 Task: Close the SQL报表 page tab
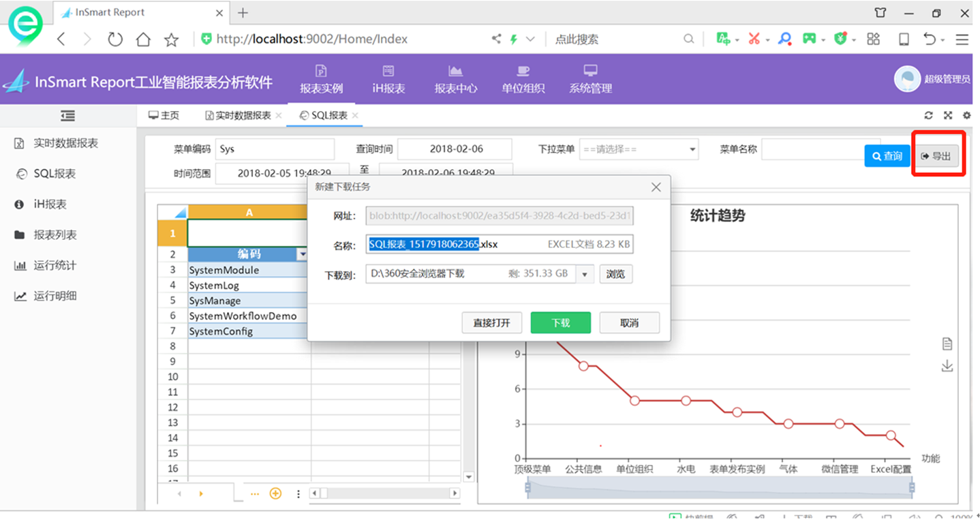coord(355,116)
